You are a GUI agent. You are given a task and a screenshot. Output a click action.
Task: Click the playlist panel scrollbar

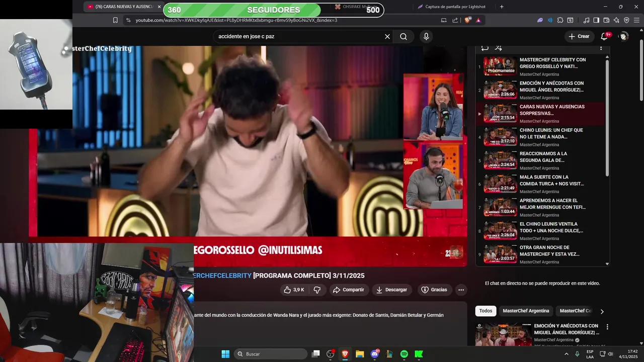(x=607, y=118)
